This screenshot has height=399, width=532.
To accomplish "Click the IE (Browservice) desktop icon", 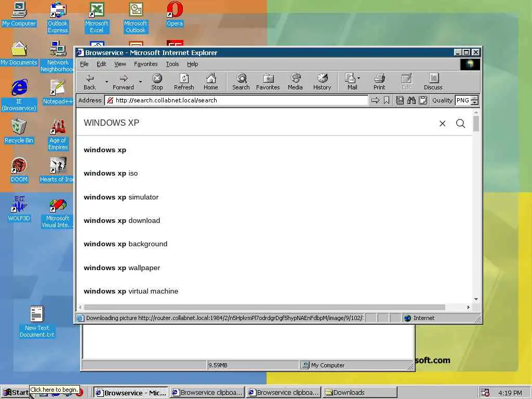I will tap(19, 96).
